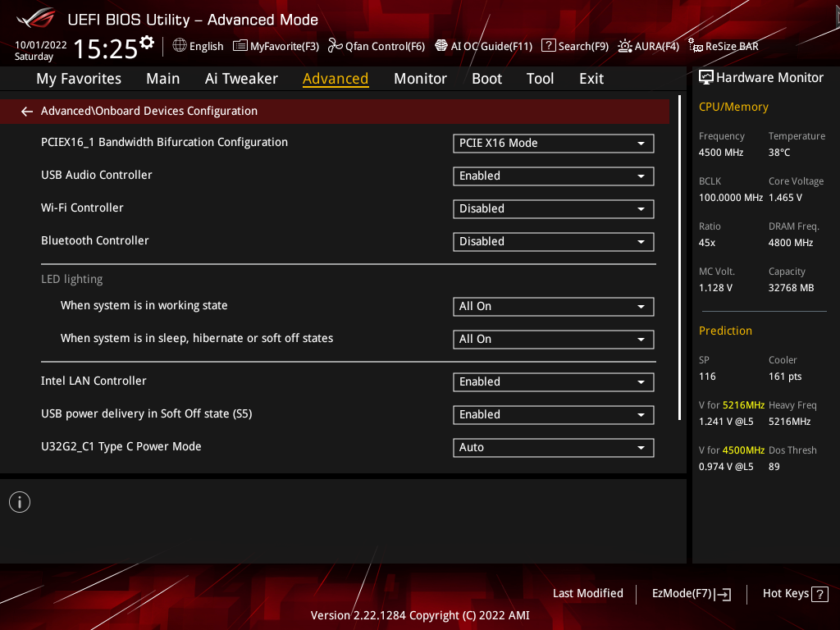
Task: Open the Bluetooth Controller dropdown
Action: click(x=553, y=242)
